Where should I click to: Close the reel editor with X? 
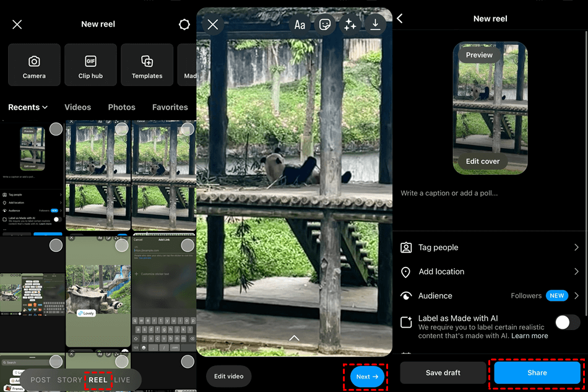[x=213, y=25]
